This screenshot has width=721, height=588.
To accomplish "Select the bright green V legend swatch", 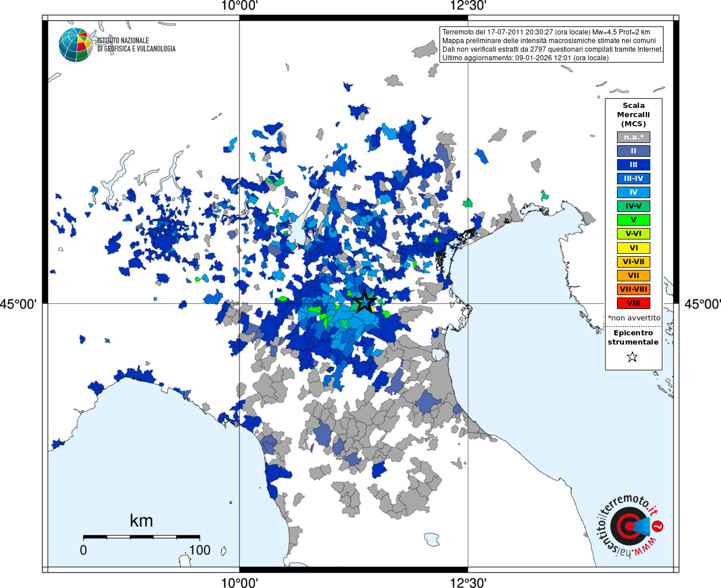I will pos(633,220).
